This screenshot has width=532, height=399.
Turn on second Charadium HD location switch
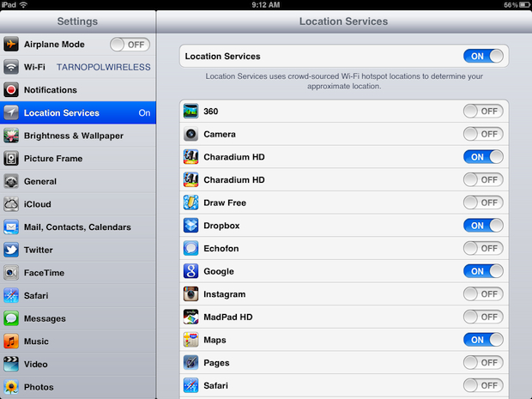[483, 180]
